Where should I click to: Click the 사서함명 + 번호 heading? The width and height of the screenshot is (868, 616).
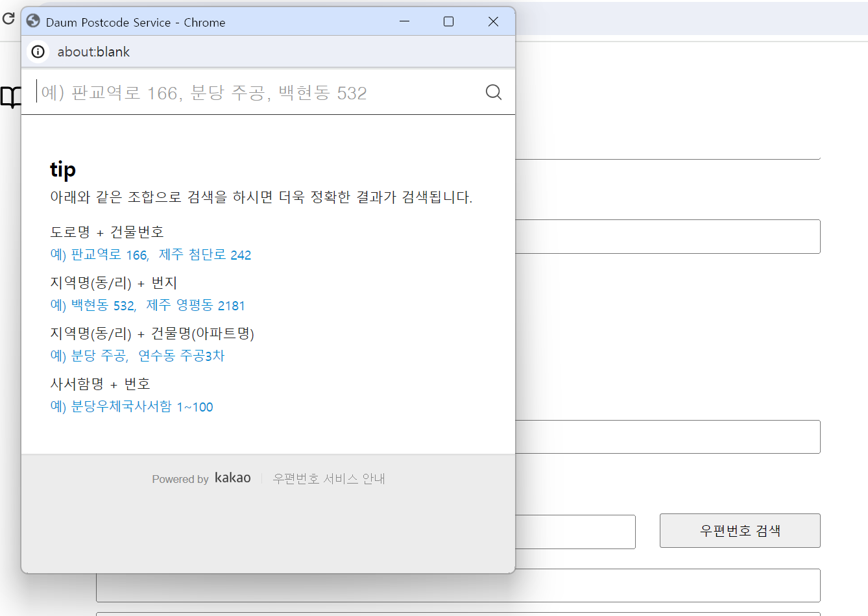[x=100, y=384]
